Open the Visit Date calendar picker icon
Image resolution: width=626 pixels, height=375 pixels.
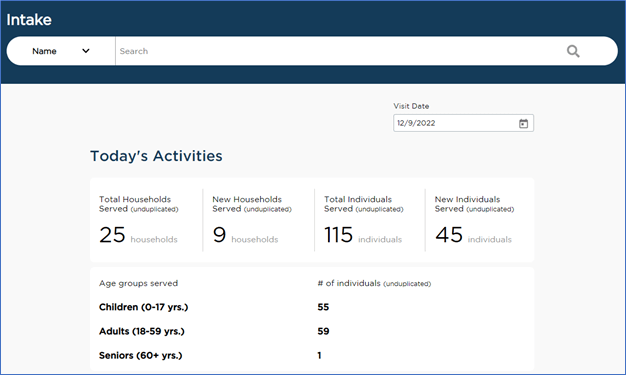coord(523,123)
